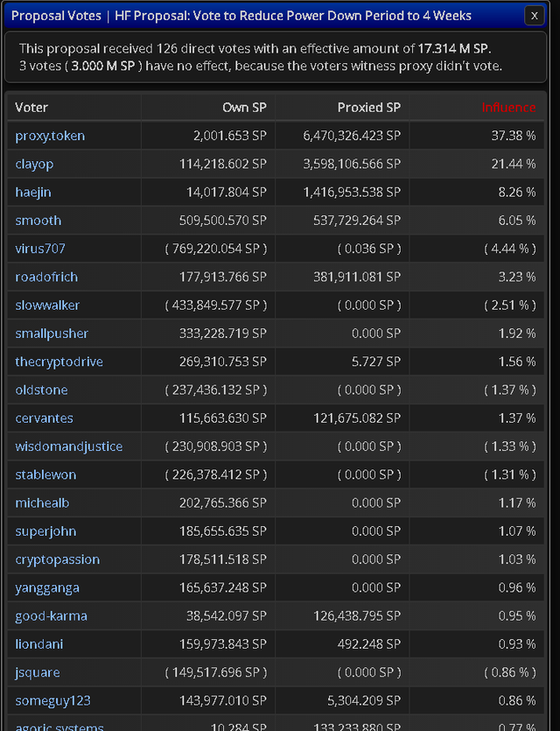This screenshot has height=731, width=560.
Task: Sort by Voter column header
Action: [31, 107]
